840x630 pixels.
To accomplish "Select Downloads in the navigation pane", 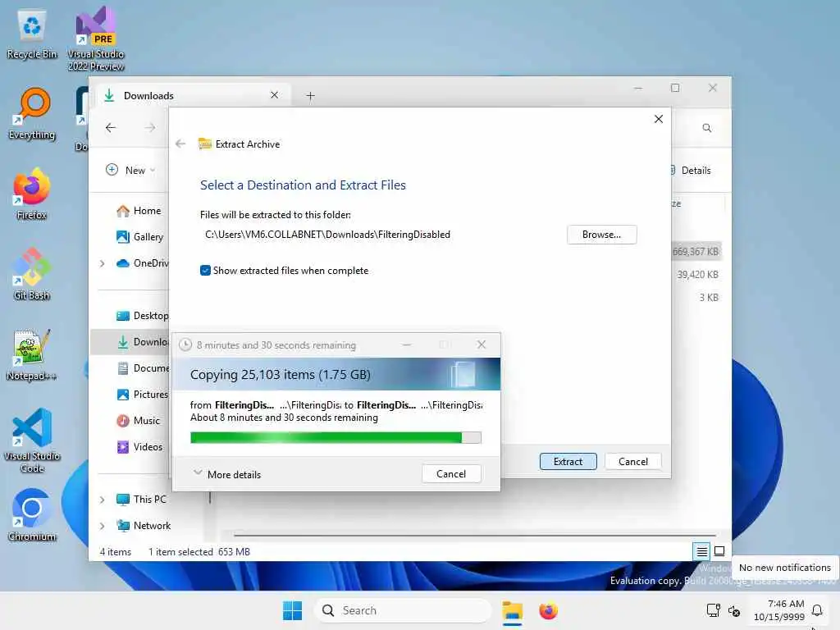I will click(x=129, y=342).
